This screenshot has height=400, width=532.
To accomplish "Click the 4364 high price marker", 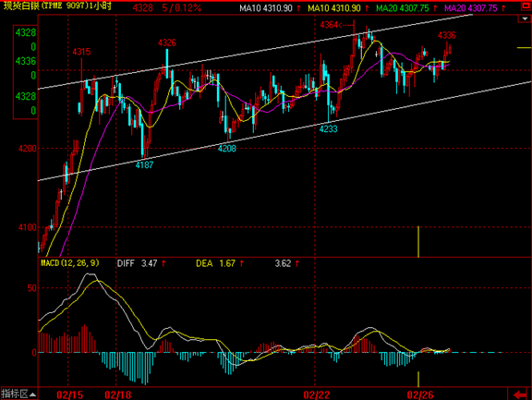I will [x=329, y=25].
